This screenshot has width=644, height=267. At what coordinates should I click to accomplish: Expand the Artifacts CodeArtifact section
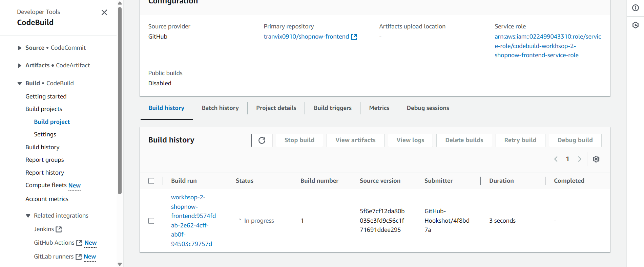pos(20,66)
